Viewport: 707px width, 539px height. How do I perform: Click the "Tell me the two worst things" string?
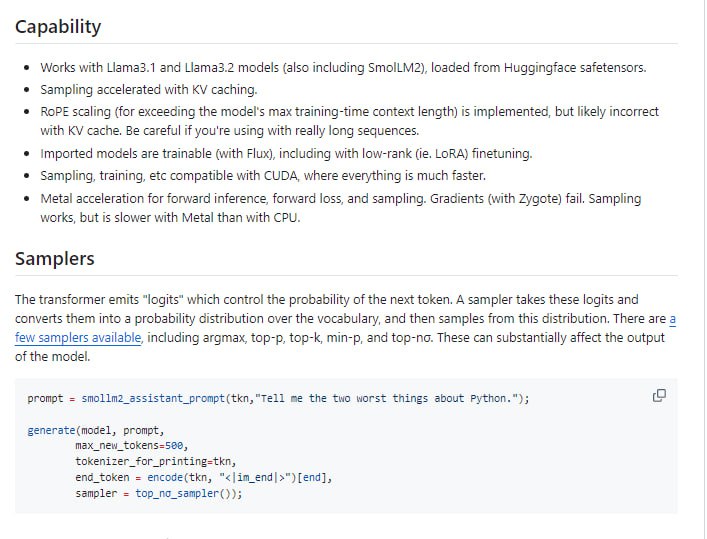pos(388,398)
